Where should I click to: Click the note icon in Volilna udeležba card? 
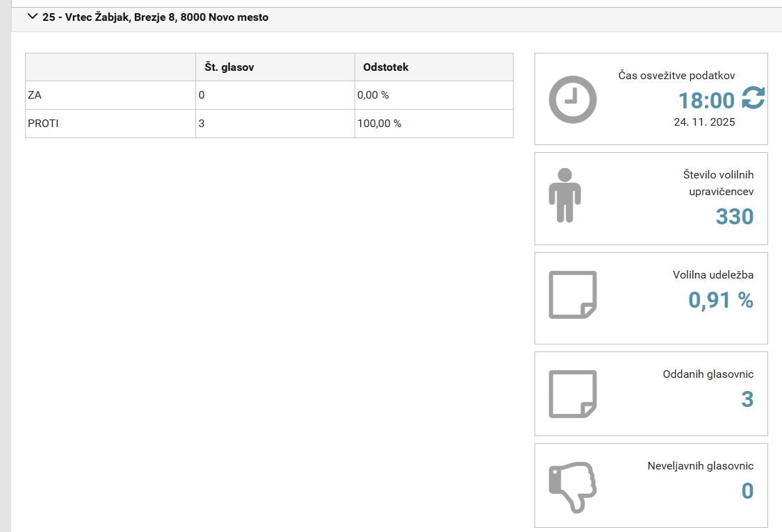click(573, 294)
